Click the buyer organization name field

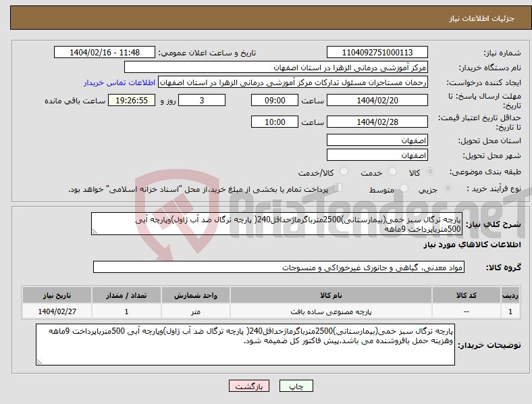pos(276,67)
